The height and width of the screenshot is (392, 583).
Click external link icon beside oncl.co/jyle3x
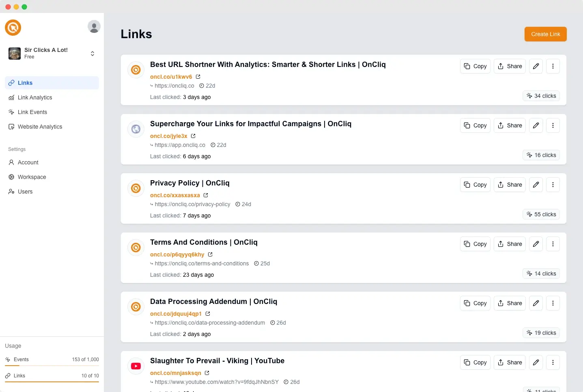[x=193, y=136]
